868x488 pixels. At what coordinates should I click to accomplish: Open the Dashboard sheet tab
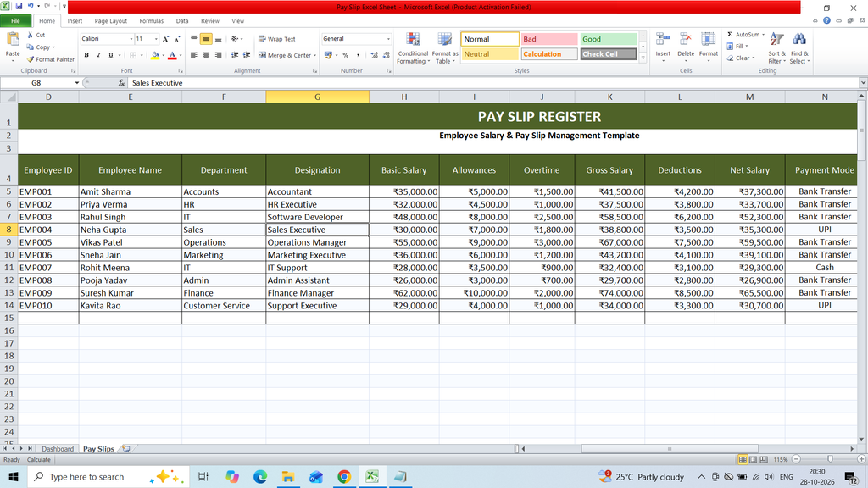[x=58, y=449]
